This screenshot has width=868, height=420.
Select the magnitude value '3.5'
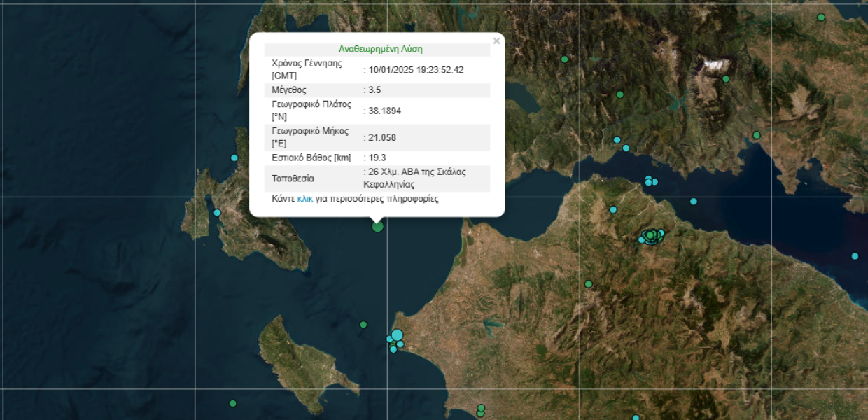pos(374,90)
